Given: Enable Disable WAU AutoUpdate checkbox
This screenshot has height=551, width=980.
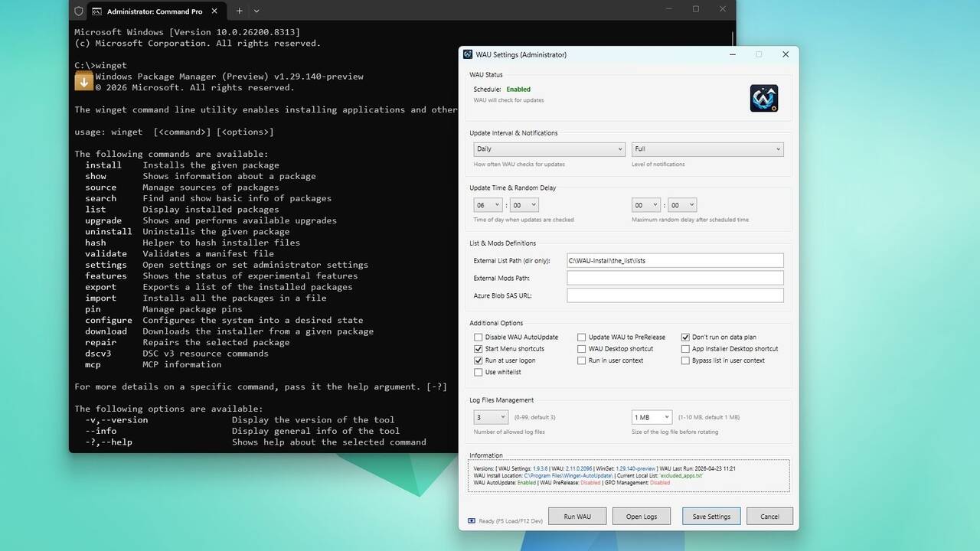Looking at the screenshot, I should (479, 337).
